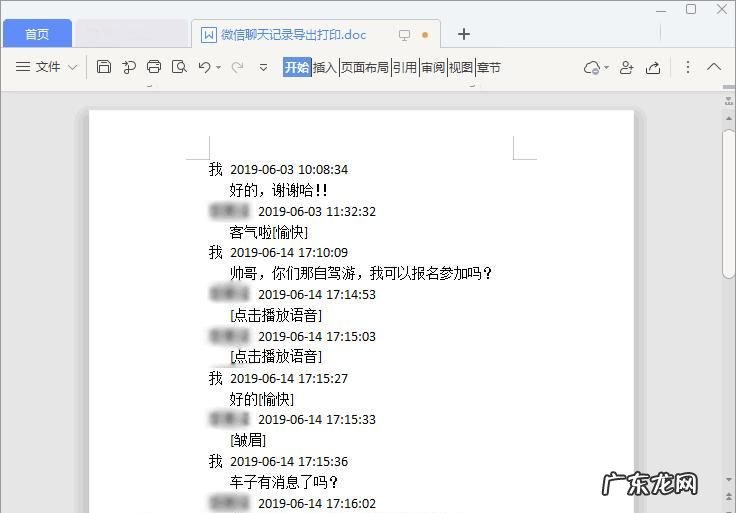Save the document with the save icon
The height and width of the screenshot is (513, 736).
pyautogui.click(x=104, y=67)
